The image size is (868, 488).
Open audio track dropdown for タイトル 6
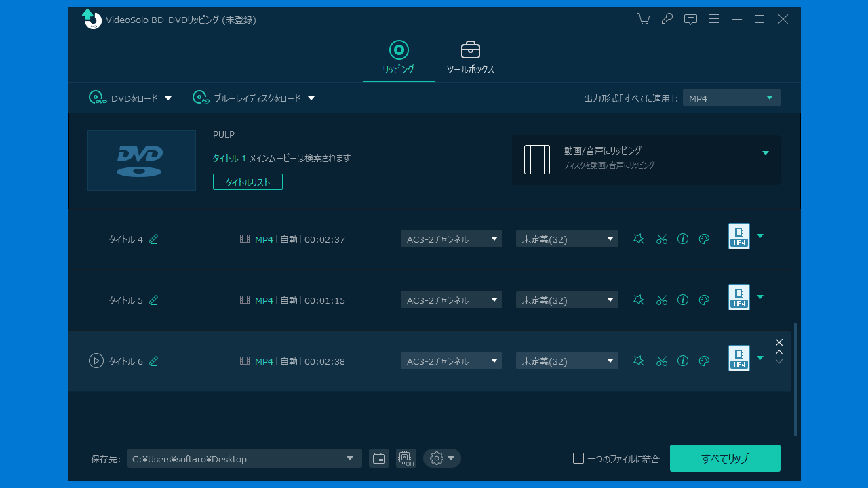pyautogui.click(x=452, y=361)
